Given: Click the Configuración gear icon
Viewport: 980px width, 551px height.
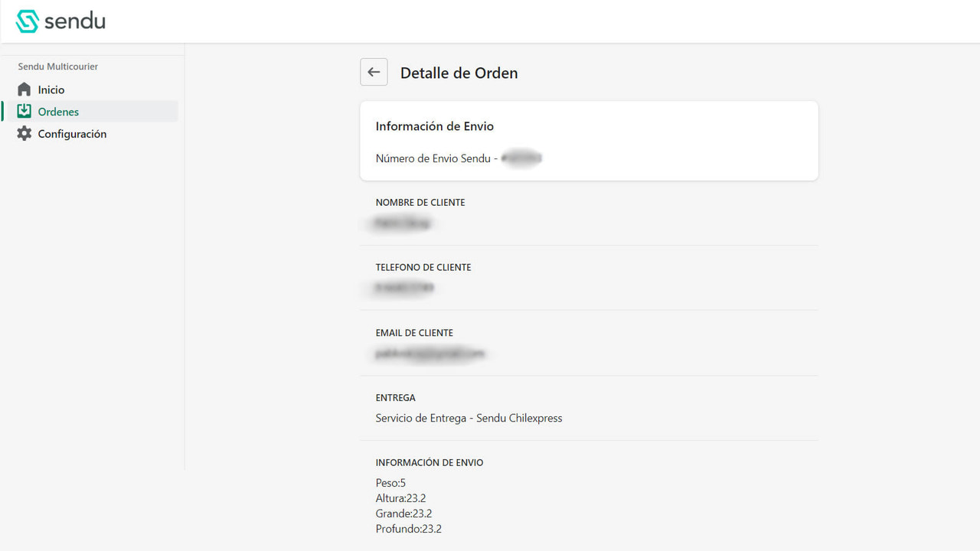Looking at the screenshot, I should click(x=24, y=134).
